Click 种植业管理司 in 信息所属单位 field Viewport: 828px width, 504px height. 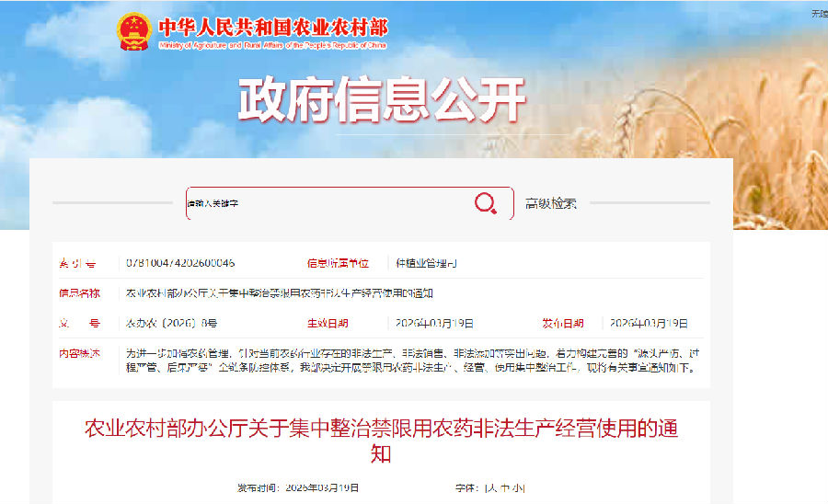(426, 263)
